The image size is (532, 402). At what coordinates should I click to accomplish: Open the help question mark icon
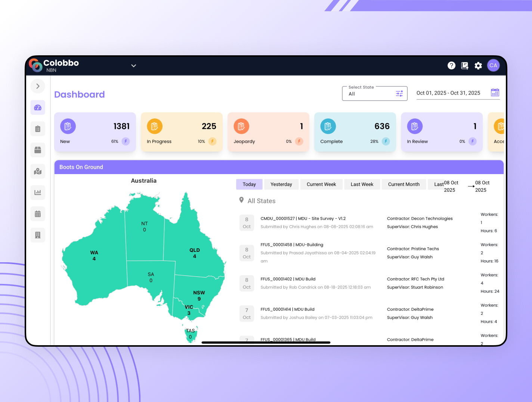451,65
